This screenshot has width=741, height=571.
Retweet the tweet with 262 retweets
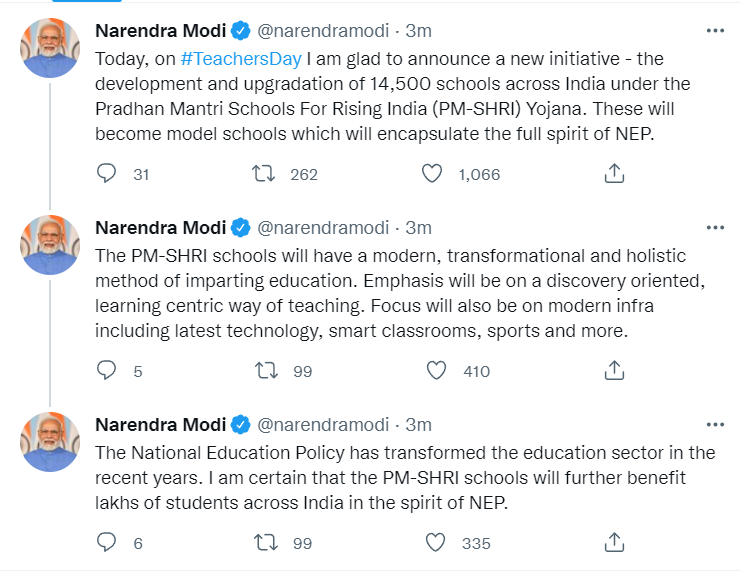(x=264, y=174)
